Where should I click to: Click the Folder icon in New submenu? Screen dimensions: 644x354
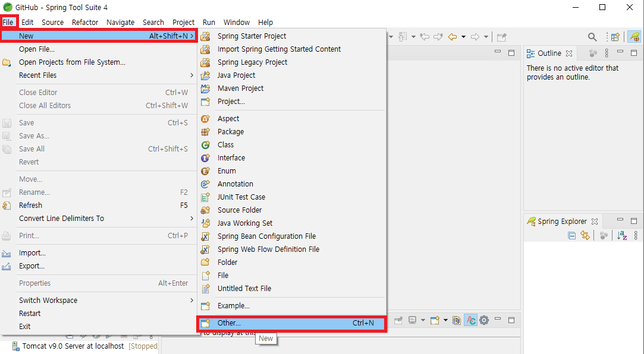205,263
